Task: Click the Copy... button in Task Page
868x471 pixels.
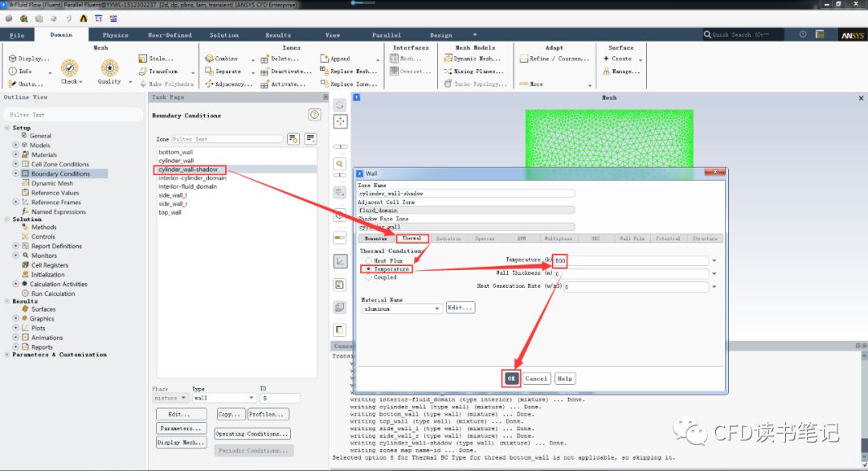Action: pyautogui.click(x=229, y=414)
